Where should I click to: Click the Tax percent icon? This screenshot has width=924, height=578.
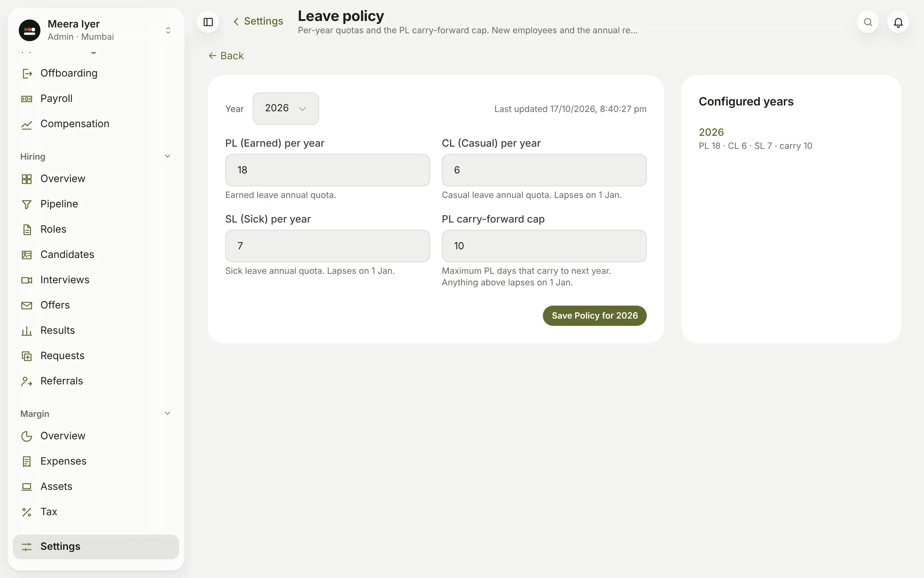coord(27,512)
